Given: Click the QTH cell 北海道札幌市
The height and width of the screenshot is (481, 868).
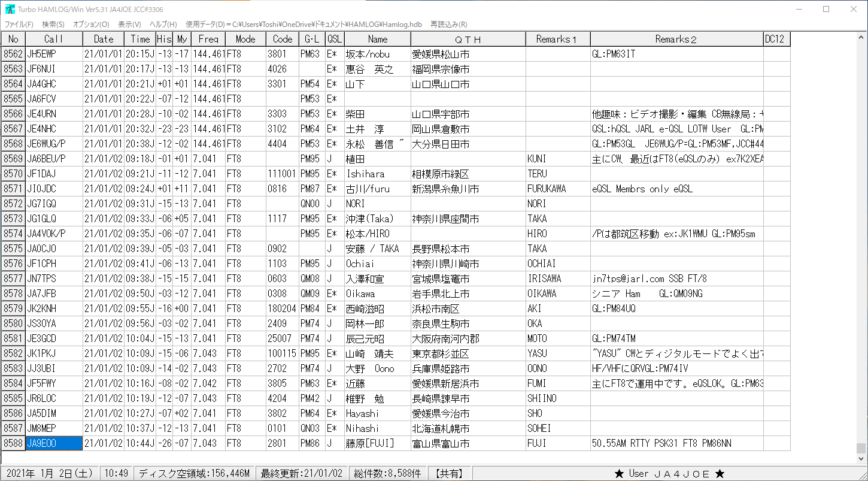Looking at the screenshot, I should [468, 428].
